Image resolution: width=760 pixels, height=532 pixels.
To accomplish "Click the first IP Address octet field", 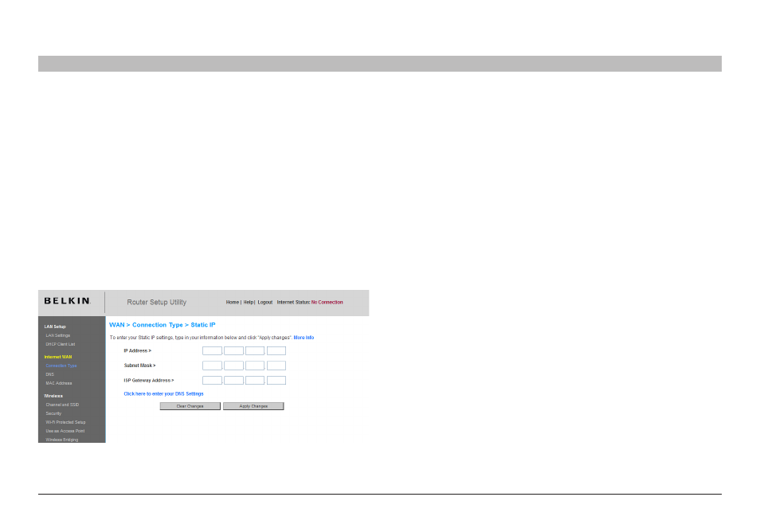I will pyautogui.click(x=212, y=350).
